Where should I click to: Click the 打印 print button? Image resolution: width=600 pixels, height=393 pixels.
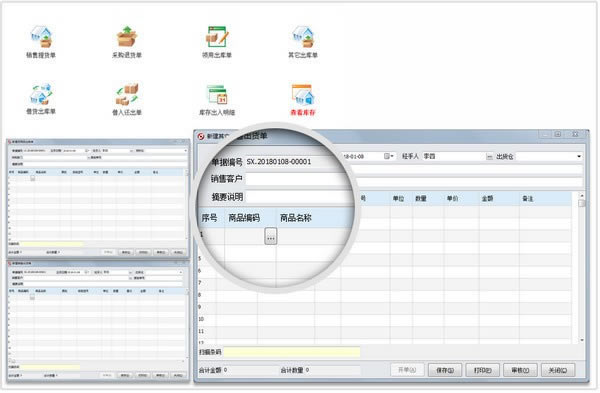pos(482,370)
